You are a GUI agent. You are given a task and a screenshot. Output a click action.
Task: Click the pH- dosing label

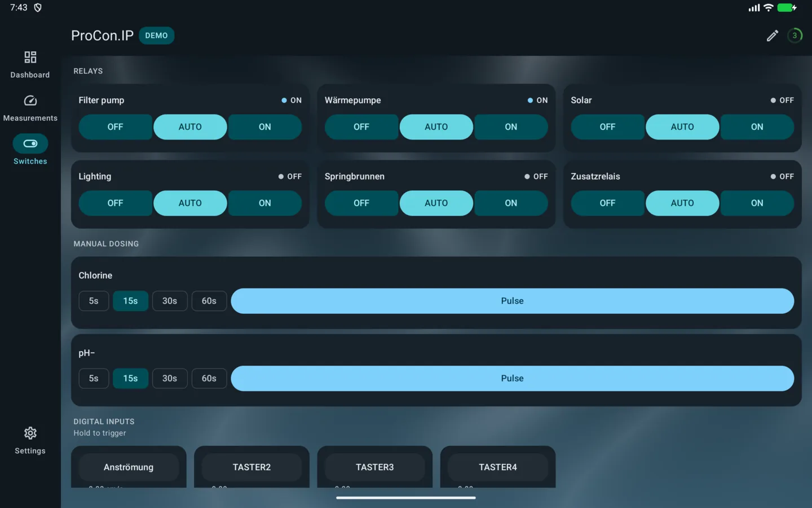(86, 353)
